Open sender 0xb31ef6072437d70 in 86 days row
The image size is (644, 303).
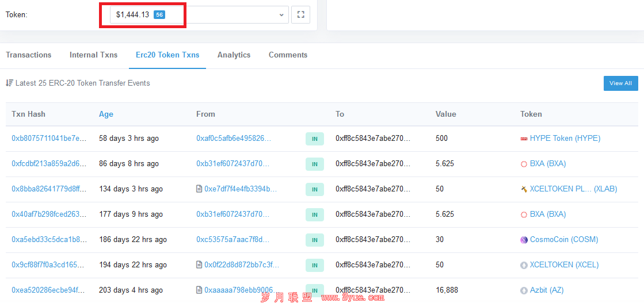tap(233, 164)
